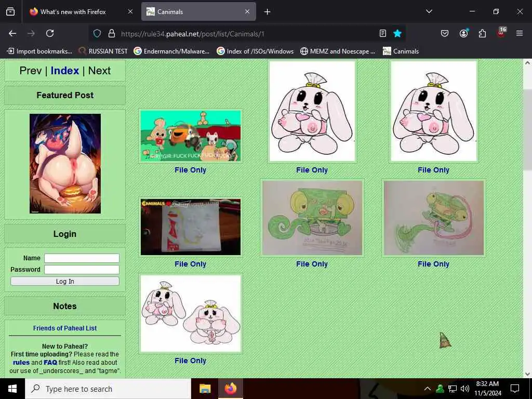Click the Next page text
The height and width of the screenshot is (399, 532).
coord(99,71)
